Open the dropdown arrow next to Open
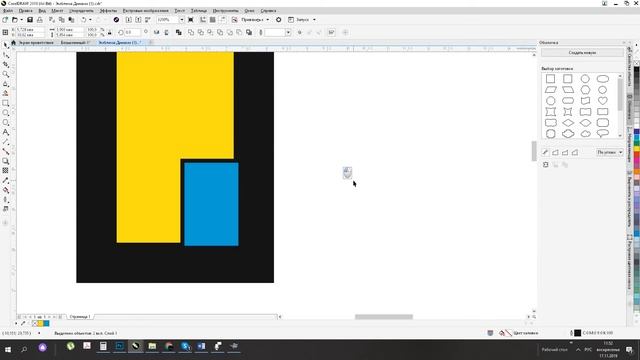Image resolution: width=640 pixels, height=360 pixels. [x=21, y=20]
